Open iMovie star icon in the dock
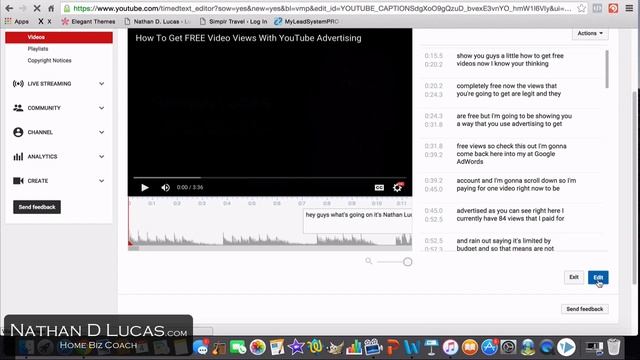Screen dimensions: 640x360 click(296, 347)
